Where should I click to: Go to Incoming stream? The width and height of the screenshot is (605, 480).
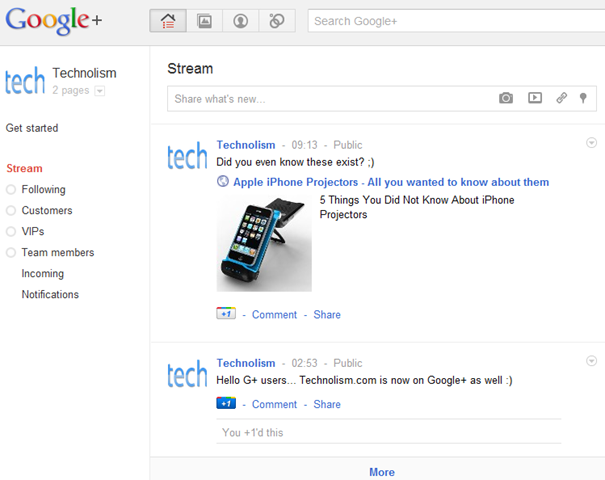pyautogui.click(x=42, y=274)
